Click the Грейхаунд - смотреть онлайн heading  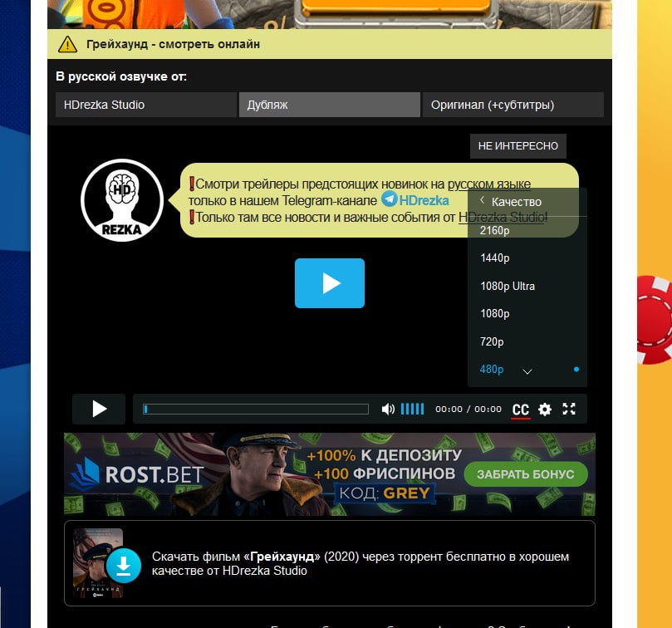173,44
